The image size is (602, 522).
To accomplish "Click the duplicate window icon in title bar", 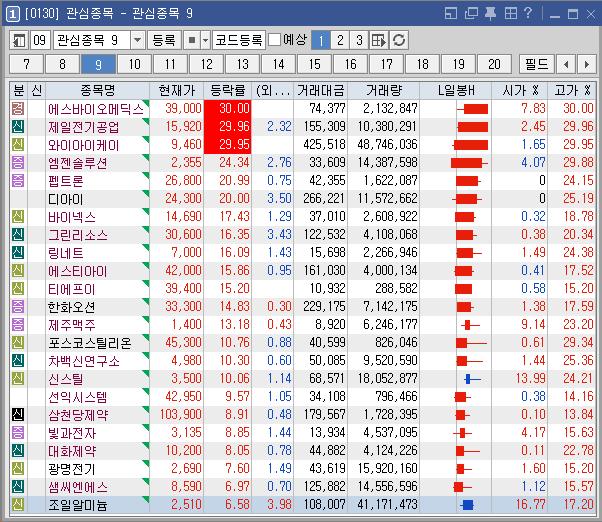I will pyautogui.click(x=471, y=13).
